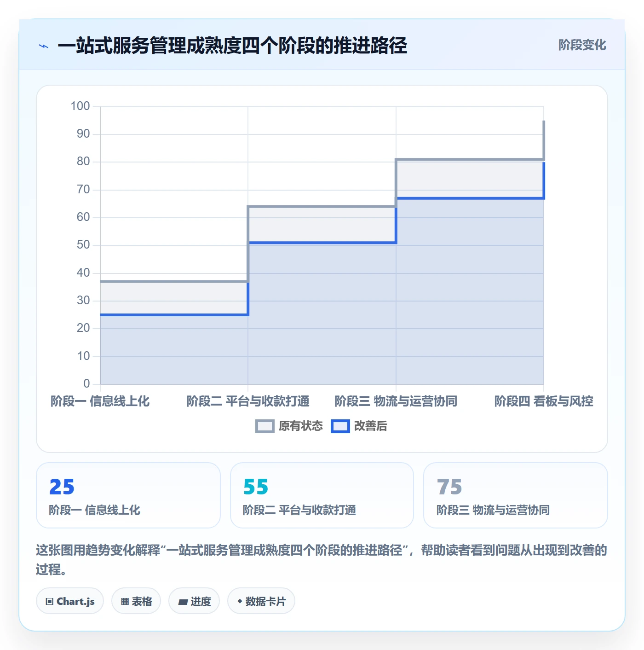644x650 pixels.
Task: Click the y-axis value 0
Action: point(86,383)
